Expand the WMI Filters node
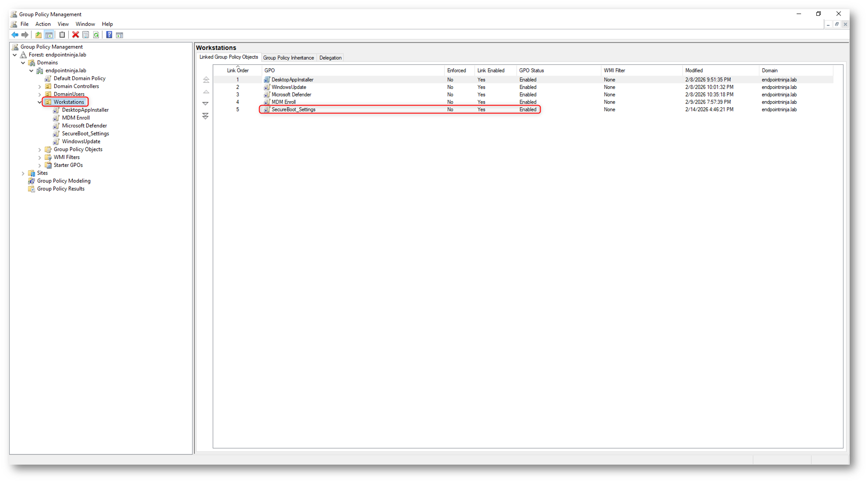 coord(40,157)
